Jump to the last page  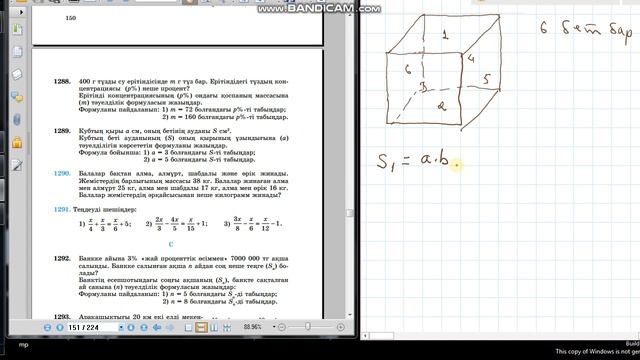(144, 327)
